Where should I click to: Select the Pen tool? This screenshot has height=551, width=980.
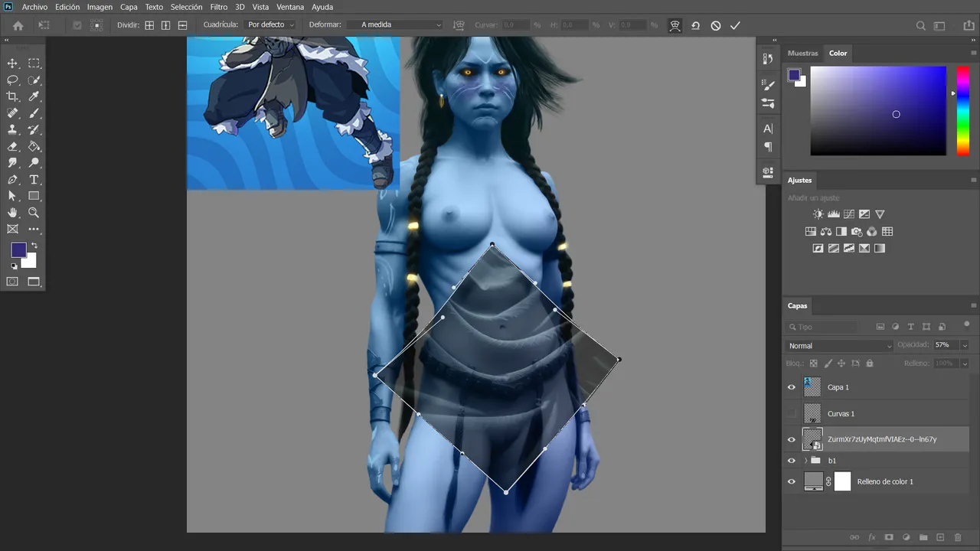[x=12, y=180]
